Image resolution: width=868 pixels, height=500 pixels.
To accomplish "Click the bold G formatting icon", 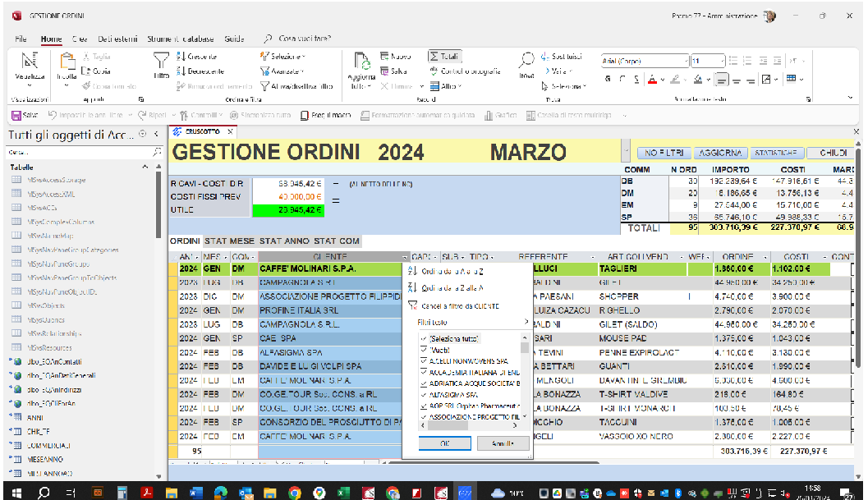I will coord(608,79).
